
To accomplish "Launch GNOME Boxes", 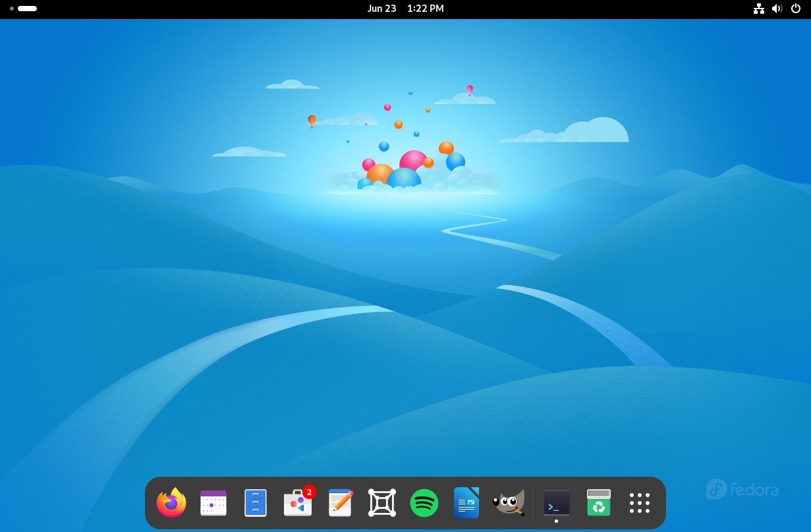I will 381,502.
